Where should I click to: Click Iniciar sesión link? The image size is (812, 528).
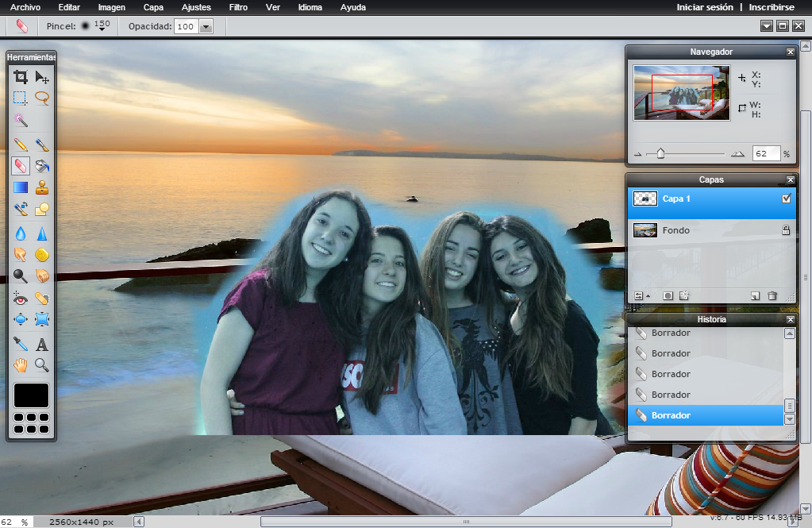(705, 7)
